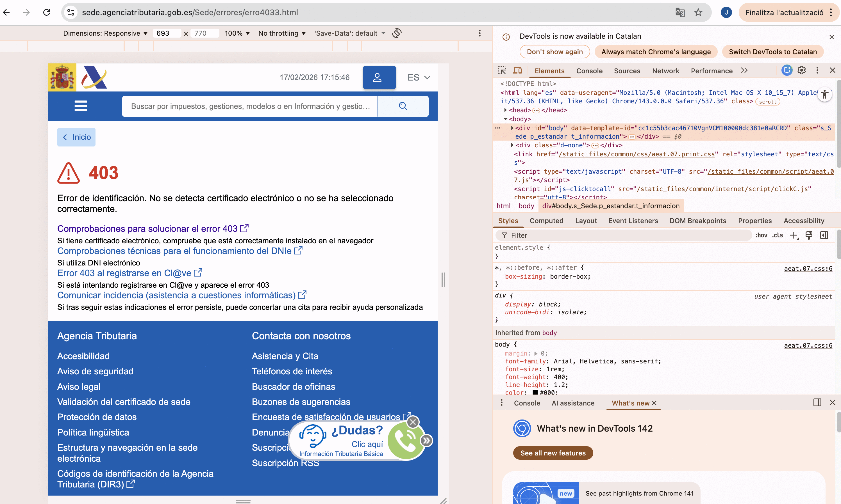Viewport: 841px width, 504px height.
Task: Expand the head element node
Action: (506, 110)
